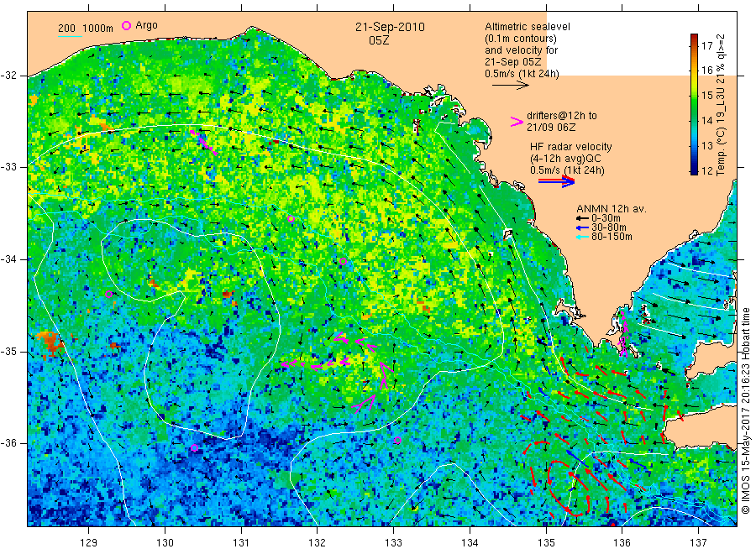The height and width of the screenshot is (554, 756).
Task: Click the magenta drifter chevron legend symbol
Action: (517, 122)
